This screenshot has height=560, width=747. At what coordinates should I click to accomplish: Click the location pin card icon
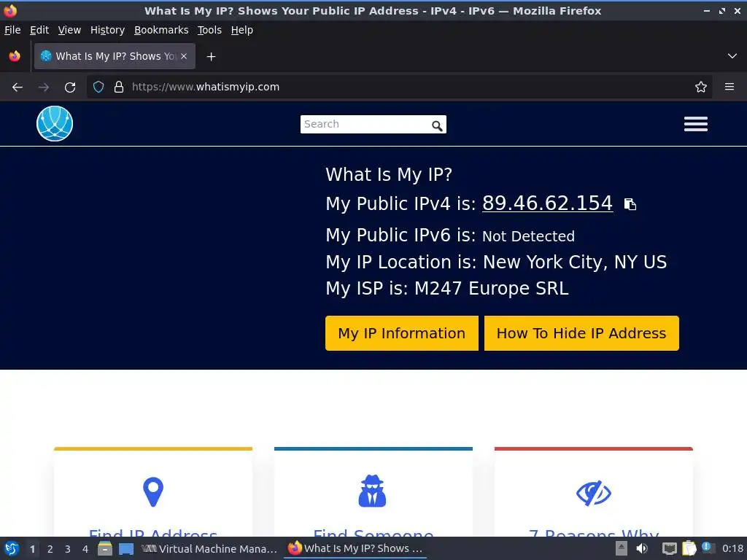tap(153, 492)
